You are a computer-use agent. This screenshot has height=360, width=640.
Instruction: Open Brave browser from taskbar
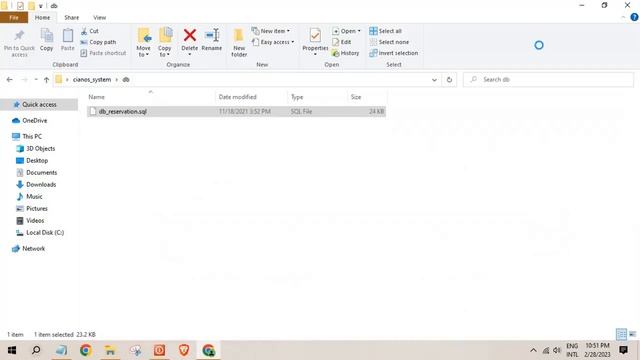pos(184,350)
